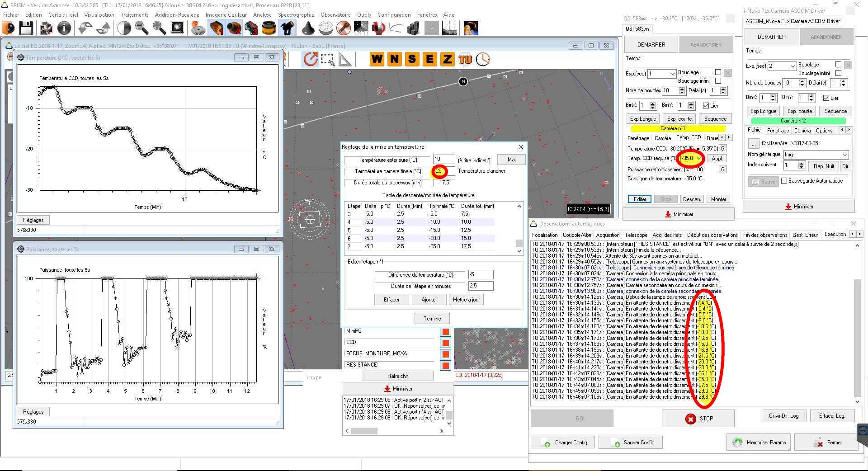Image resolution: width=868 pixels, height=471 pixels.
Task: Click the TU universal time icon
Action: 465,59
